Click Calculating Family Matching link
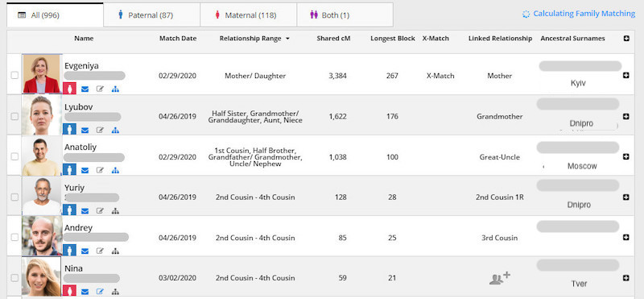The image size is (644, 299). [579, 14]
